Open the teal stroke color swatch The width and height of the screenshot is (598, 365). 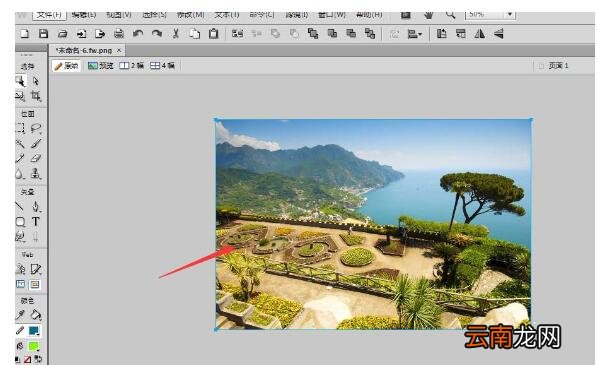tap(34, 331)
